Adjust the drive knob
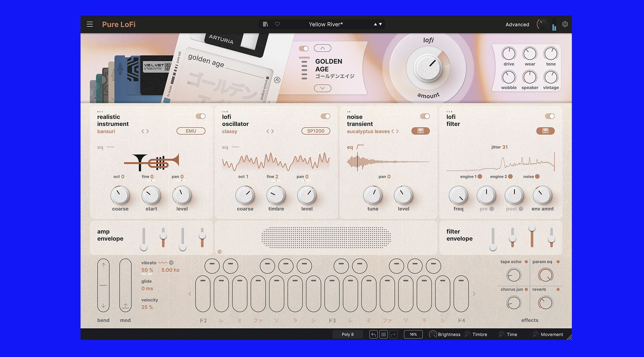 pyautogui.click(x=509, y=54)
